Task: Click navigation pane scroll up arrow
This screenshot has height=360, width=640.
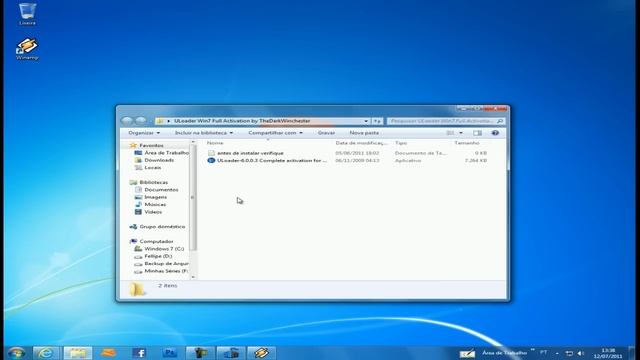Action: [x=193, y=142]
